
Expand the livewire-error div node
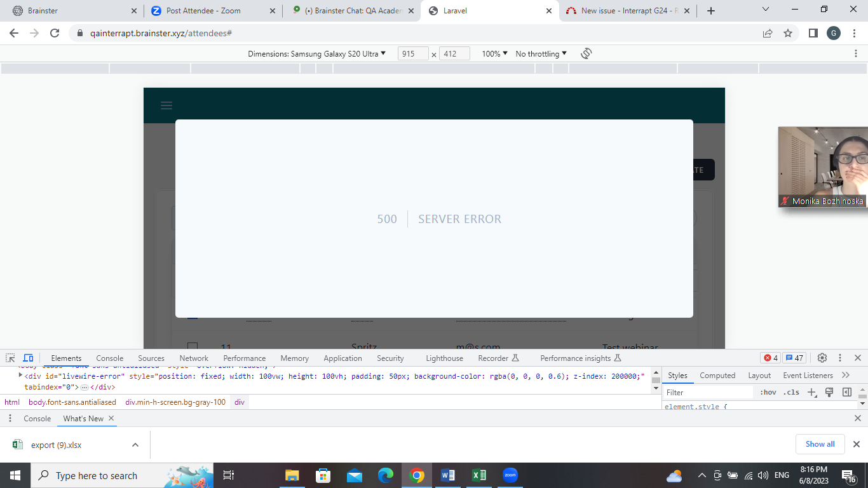[x=20, y=376]
